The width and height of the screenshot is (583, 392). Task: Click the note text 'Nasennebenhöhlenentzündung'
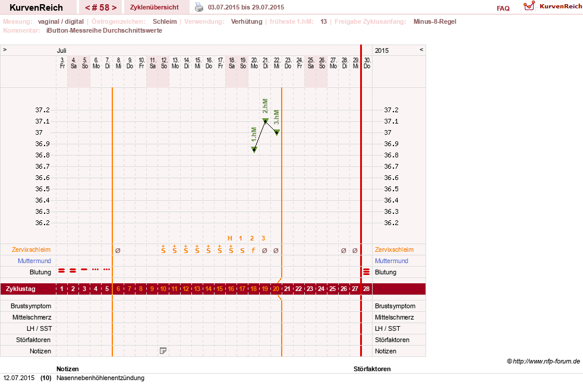point(100,378)
